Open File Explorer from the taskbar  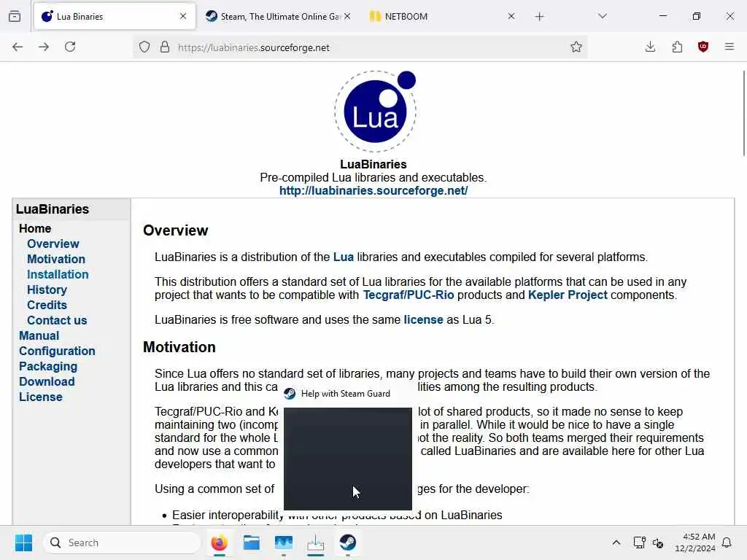[251, 542]
